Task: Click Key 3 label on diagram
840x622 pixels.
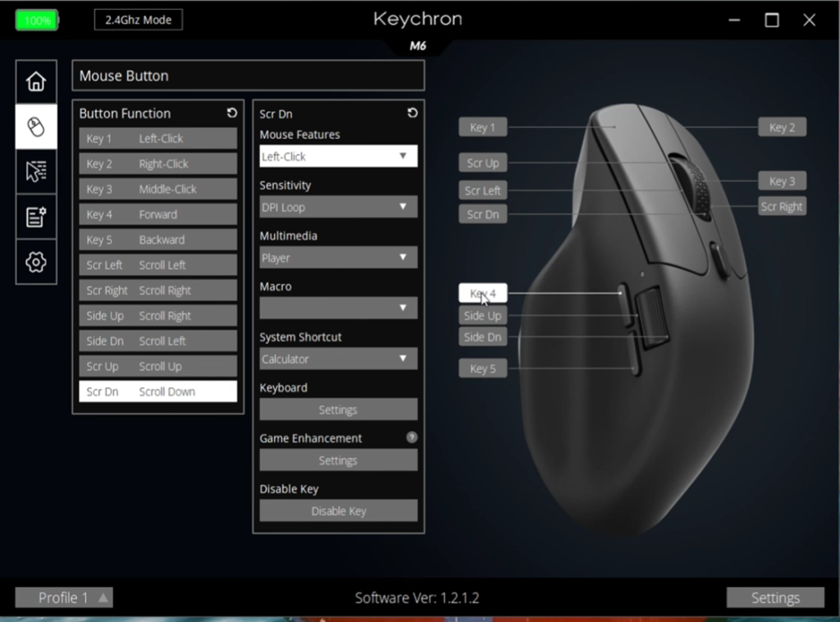Action: [782, 181]
